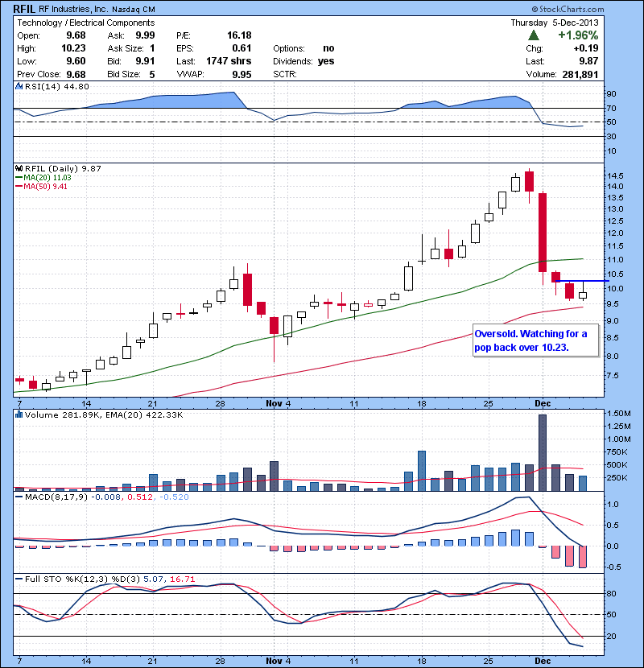Click the Nasdaq CM exchange label
644x668 pixels.
point(134,10)
